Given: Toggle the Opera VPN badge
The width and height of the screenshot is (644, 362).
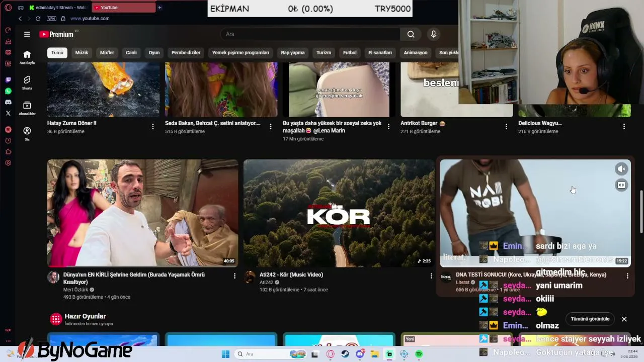Looking at the screenshot, I should coord(51,19).
